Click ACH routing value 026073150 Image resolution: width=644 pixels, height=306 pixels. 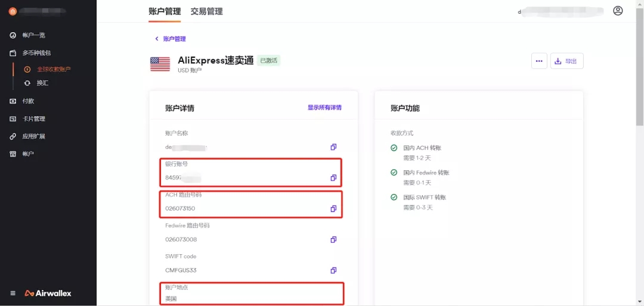tap(180, 208)
